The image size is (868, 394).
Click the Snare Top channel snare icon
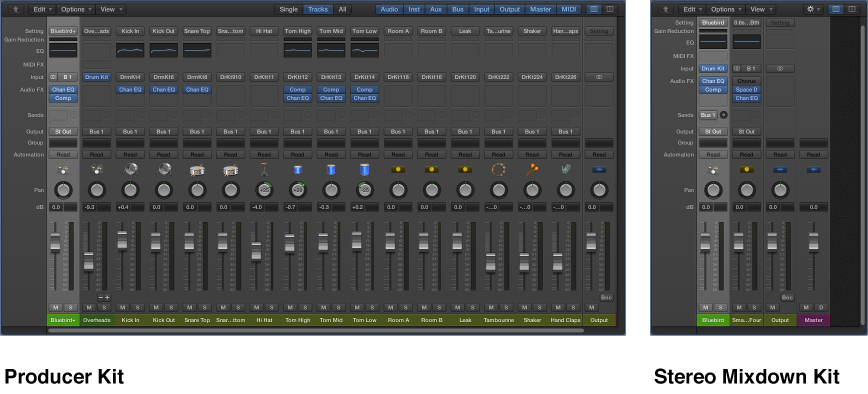click(197, 170)
